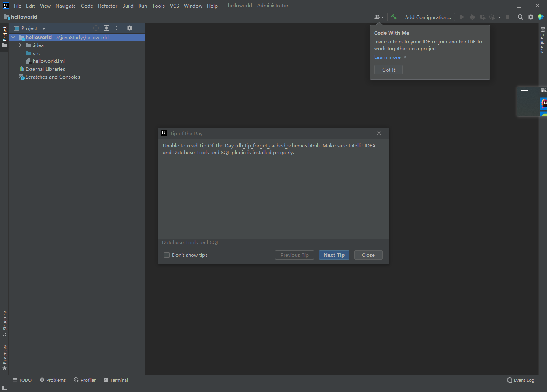Expand the .idea folder
Image resolution: width=547 pixels, height=392 pixels.
coord(20,45)
